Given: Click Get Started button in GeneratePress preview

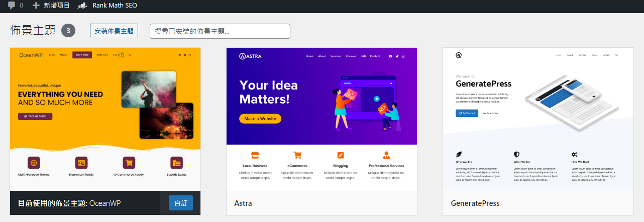Looking at the screenshot, I should coord(467,113).
